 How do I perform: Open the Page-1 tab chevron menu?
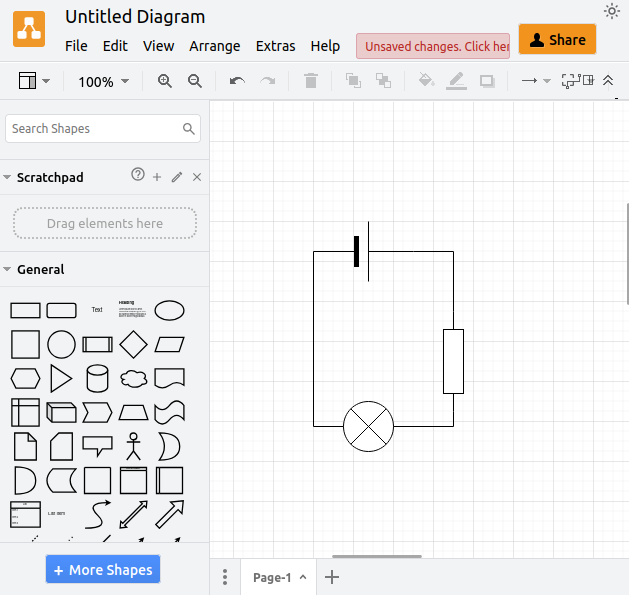(x=303, y=577)
